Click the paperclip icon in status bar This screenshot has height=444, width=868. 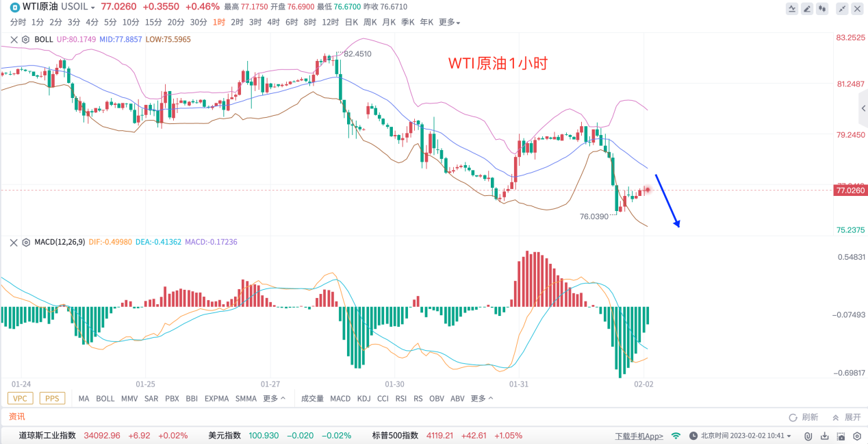tap(808, 436)
